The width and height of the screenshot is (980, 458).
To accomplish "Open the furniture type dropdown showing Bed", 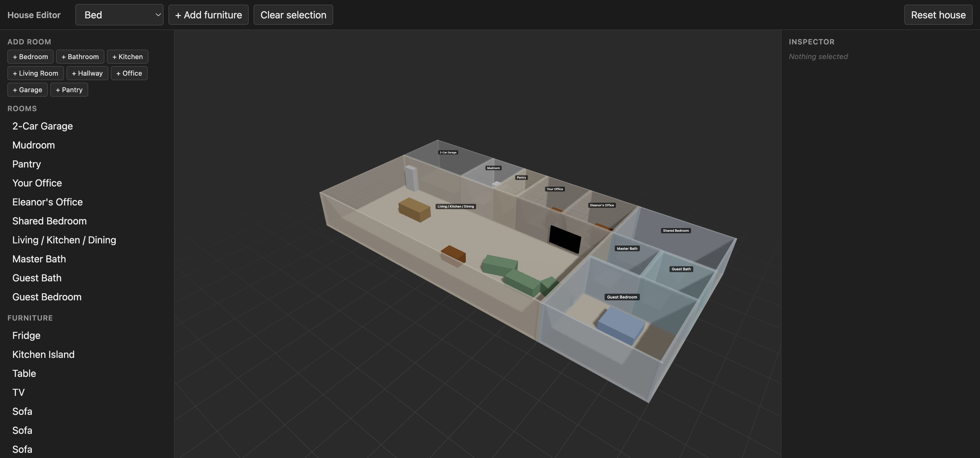I will (x=119, y=14).
